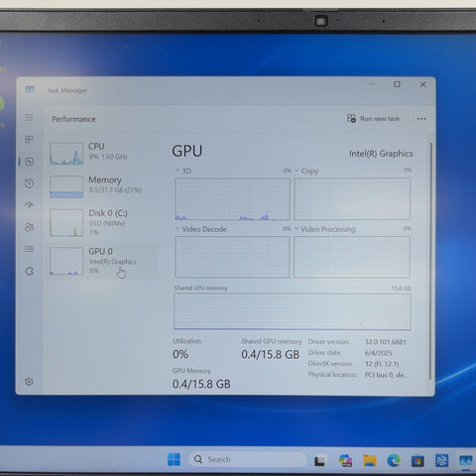This screenshot has height=476, width=476.
Task: Select CPU in the performance list
Action: click(x=102, y=154)
